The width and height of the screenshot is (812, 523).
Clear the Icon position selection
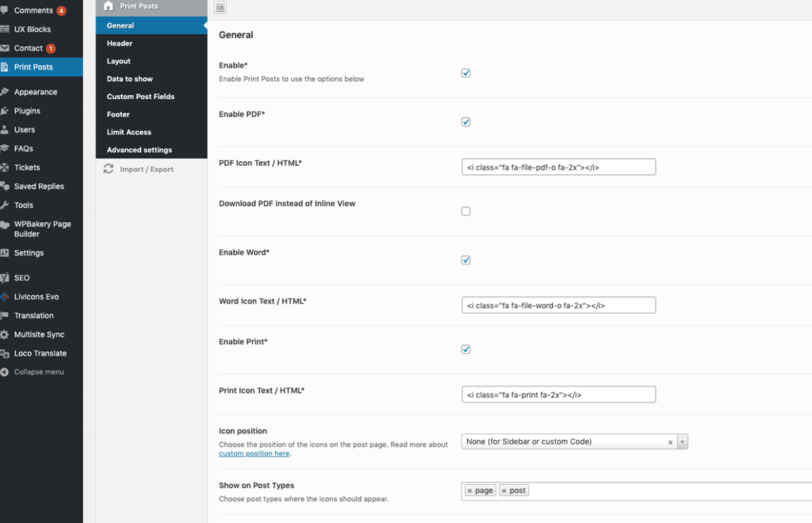670,442
